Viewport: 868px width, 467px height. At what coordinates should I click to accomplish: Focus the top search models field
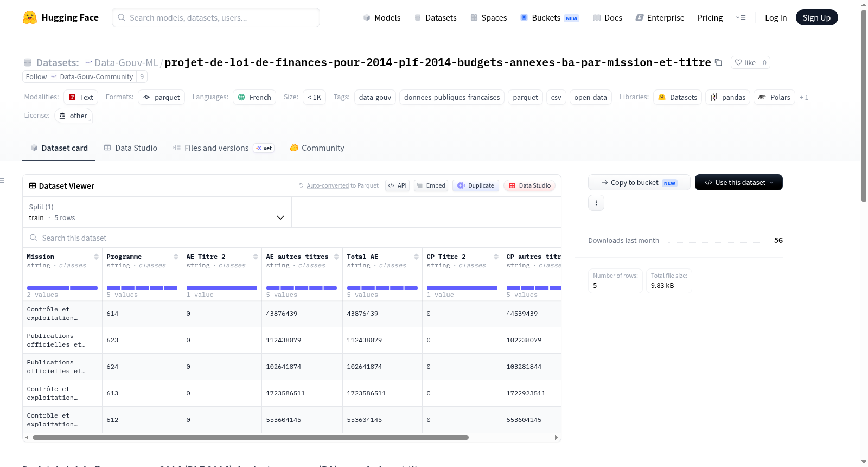(216, 17)
